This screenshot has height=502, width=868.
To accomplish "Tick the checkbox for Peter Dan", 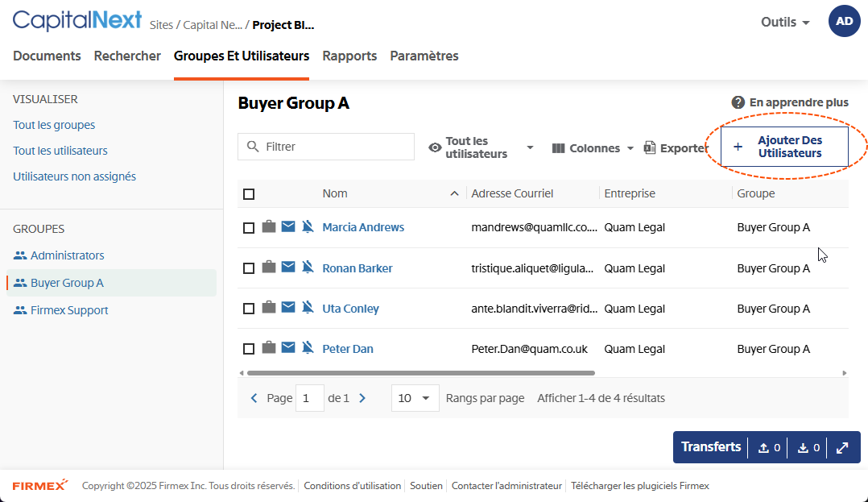I will point(249,349).
